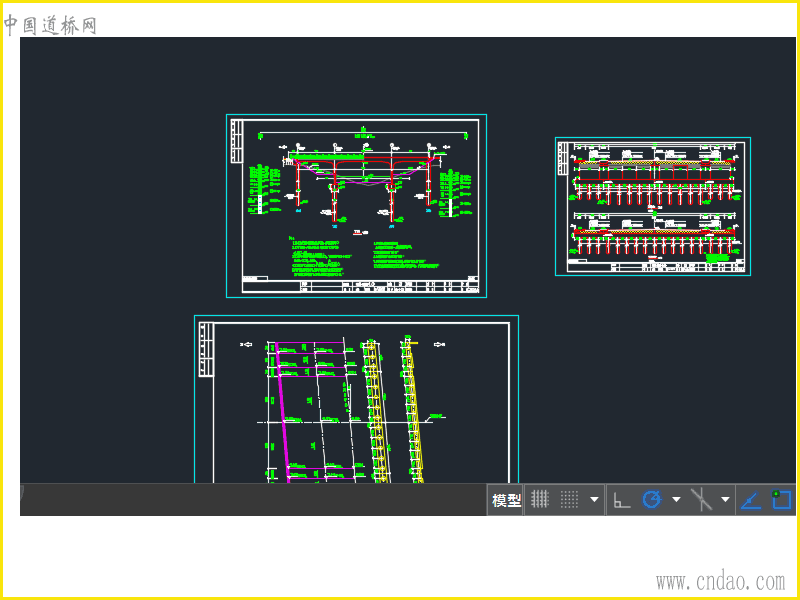Screen dimensions: 800x600
Task: Toggle ortho mode right-angle icon
Action: (x=622, y=500)
